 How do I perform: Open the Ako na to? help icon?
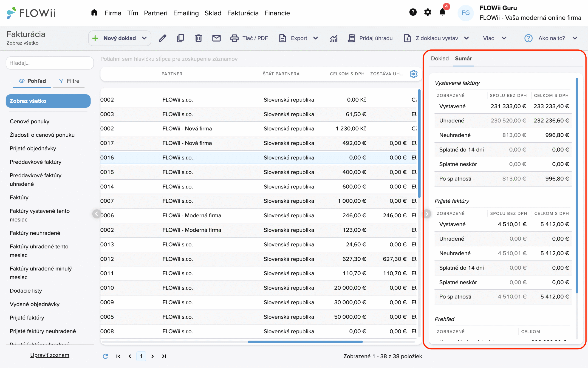pos(528,38)
